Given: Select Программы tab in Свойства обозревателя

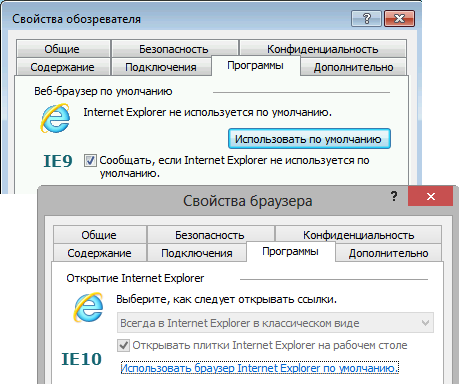Looking at the screenshot, I should coord(256,66).
